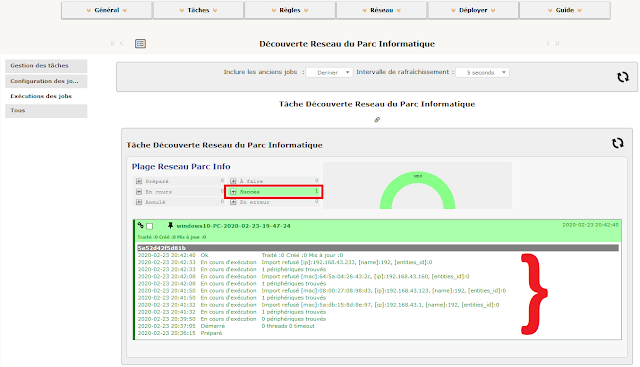Click the chain icon before the job checkbox
Screen dimensions: 640x367
[x=141, y=225]
